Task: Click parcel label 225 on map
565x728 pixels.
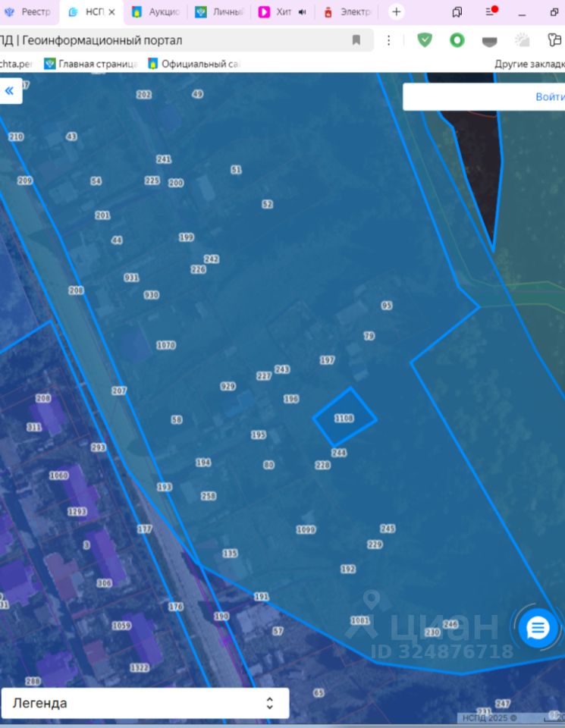Action: [x=152, y=180]
